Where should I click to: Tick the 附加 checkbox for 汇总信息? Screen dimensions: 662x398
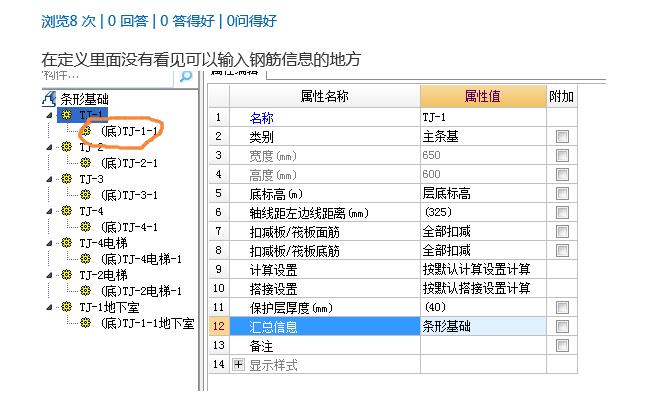(562, 326)
